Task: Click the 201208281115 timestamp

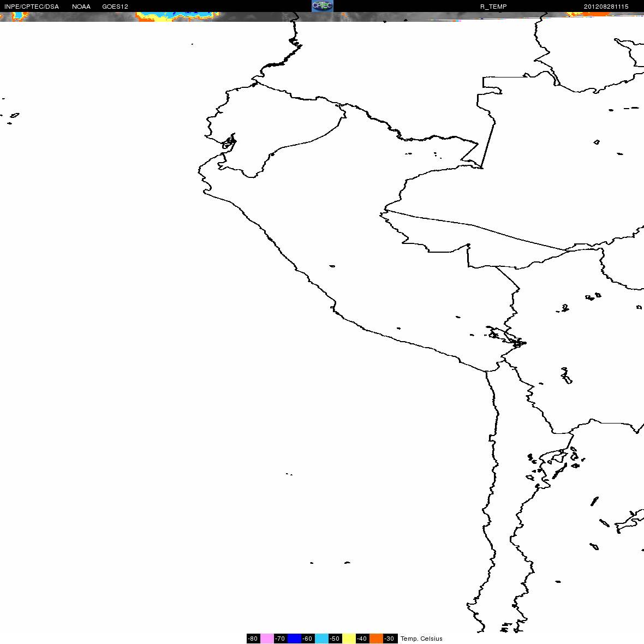Action: pos(606,7)
